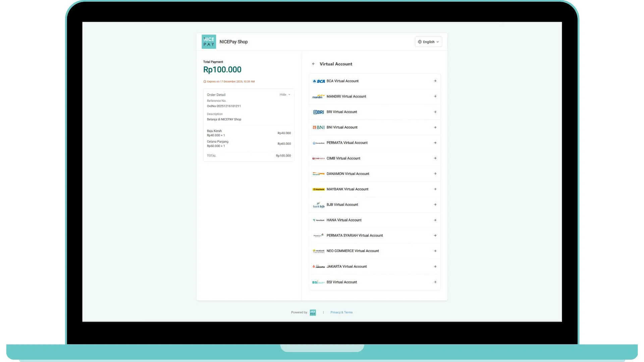Click the Hana Bank logo
Viewport: 644px width, 362px height.
point(319,220)
